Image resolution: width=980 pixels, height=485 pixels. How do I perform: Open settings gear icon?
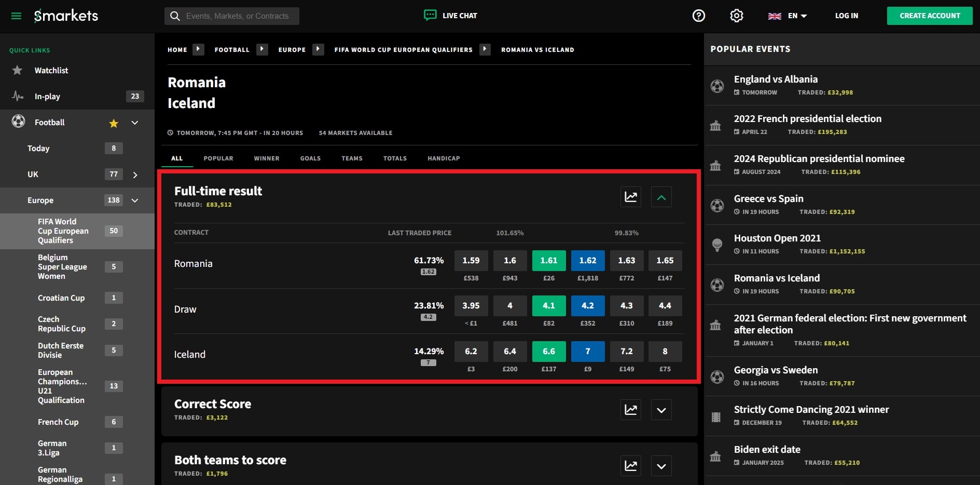click(x=736, y=16)
